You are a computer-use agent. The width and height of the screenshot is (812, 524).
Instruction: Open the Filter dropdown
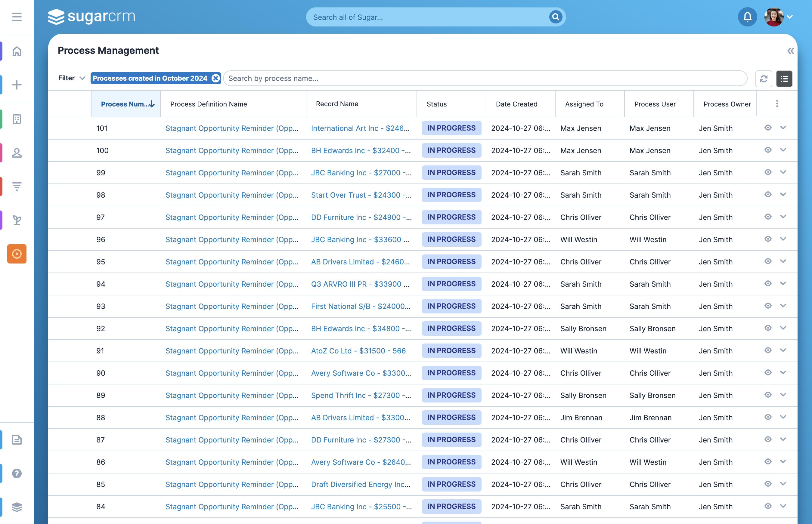coord(72,78)
